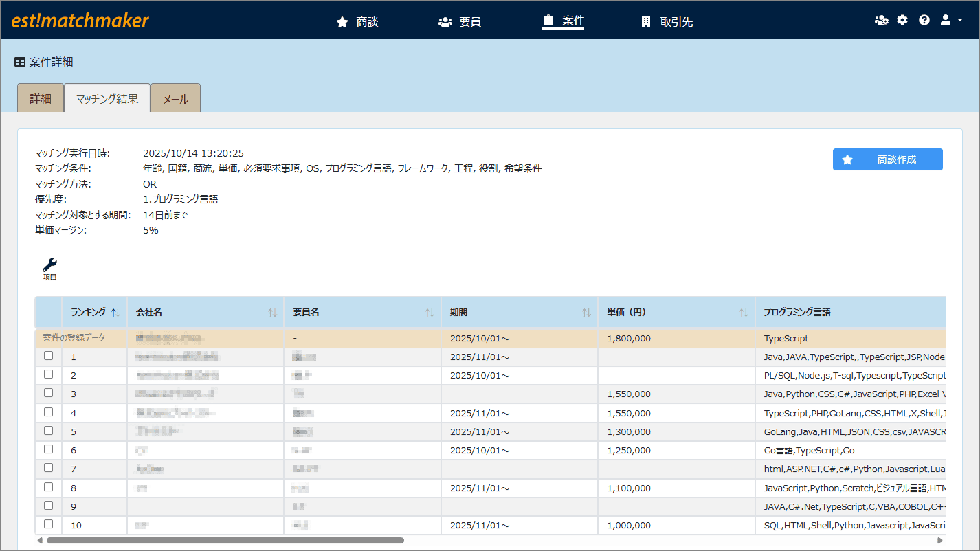Select the 商談 star icon in navigation
The width and height of the screenshot is (980, 551).
[x=342, y=21]
